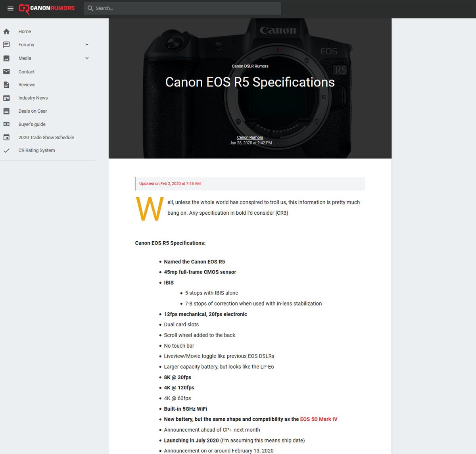
Task: Click the post date Jan 28, 2020
Action: (x=251, y=143)
